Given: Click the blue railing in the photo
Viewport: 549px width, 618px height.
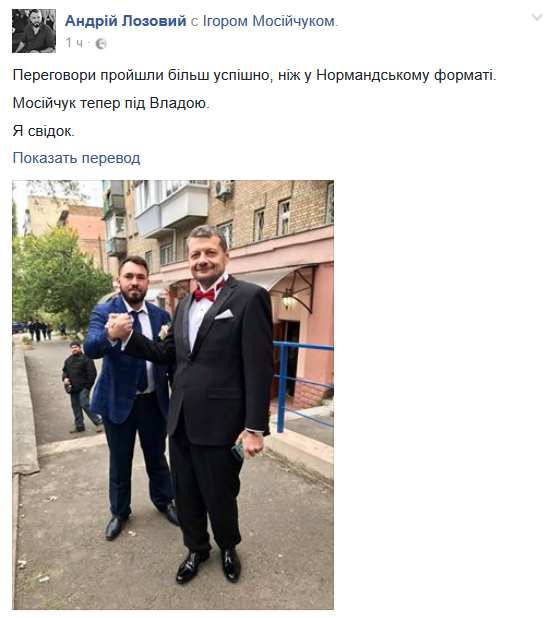Looking at the screenshot, I should [x=303, y=385].
